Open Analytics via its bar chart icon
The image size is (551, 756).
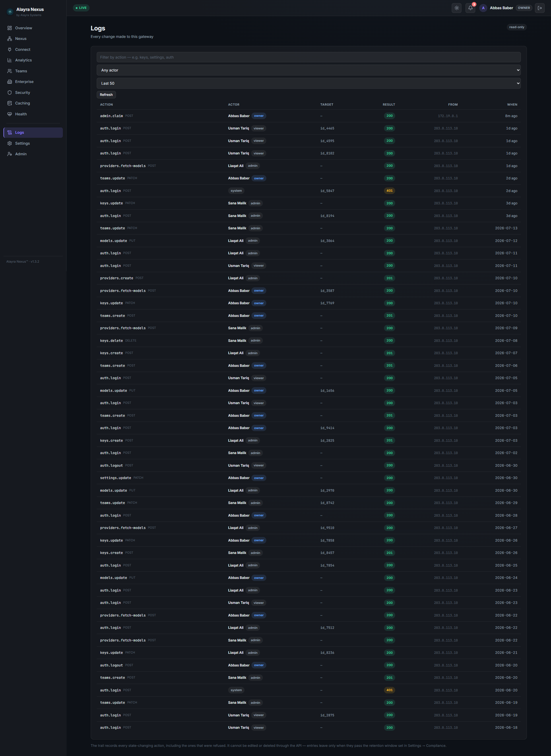coord(10,60)
